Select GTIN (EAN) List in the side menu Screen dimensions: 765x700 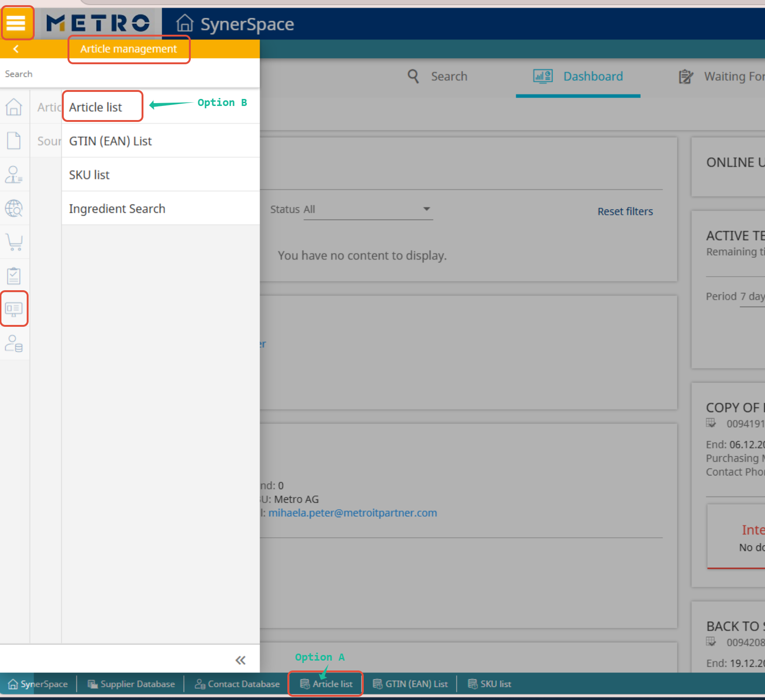pos(160,141)
